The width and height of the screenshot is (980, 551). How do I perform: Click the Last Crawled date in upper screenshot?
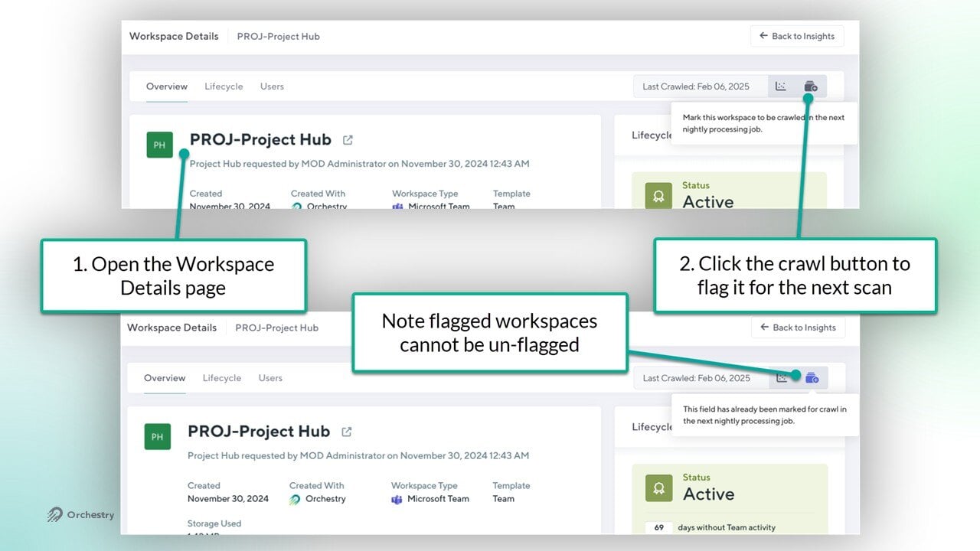pos(696,86)
